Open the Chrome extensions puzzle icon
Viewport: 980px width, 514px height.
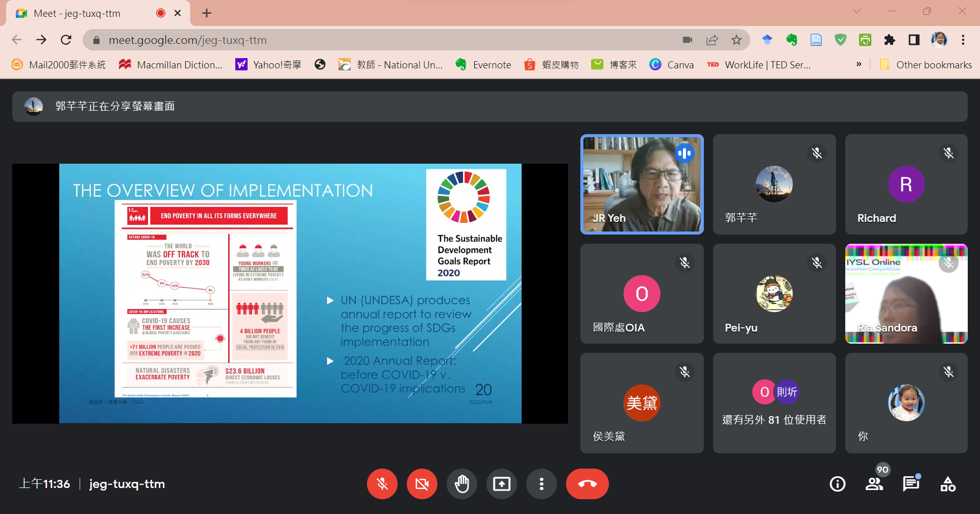pyautogui.click(x=890, y=40)
